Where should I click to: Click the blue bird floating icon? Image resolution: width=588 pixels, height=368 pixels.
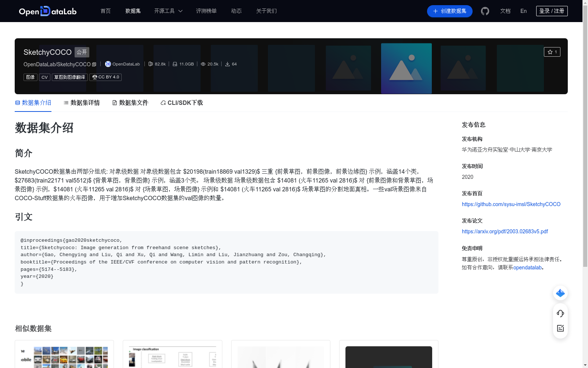click(x=560, y=293)
